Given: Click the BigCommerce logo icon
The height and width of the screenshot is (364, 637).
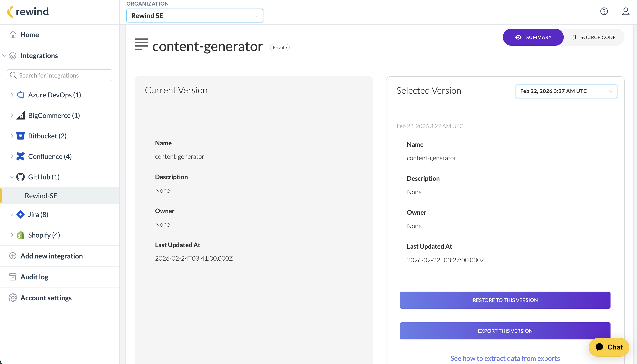Looking at the screenshot, I should click(x=21, y=116).
